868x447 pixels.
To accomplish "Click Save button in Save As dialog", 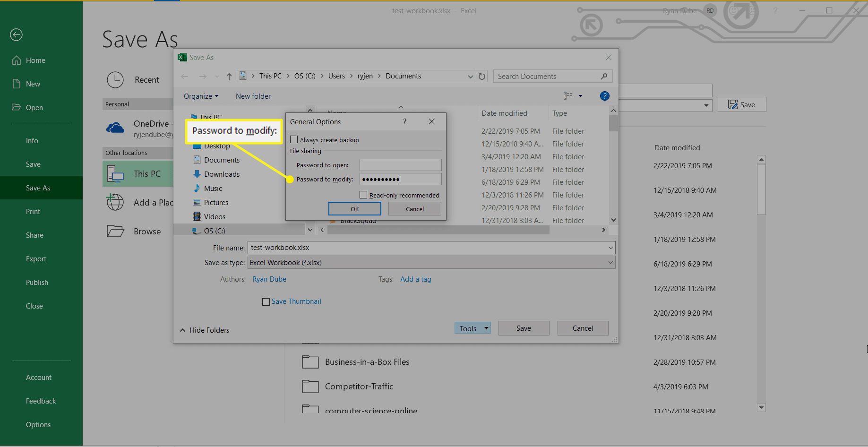I will 524,328.
